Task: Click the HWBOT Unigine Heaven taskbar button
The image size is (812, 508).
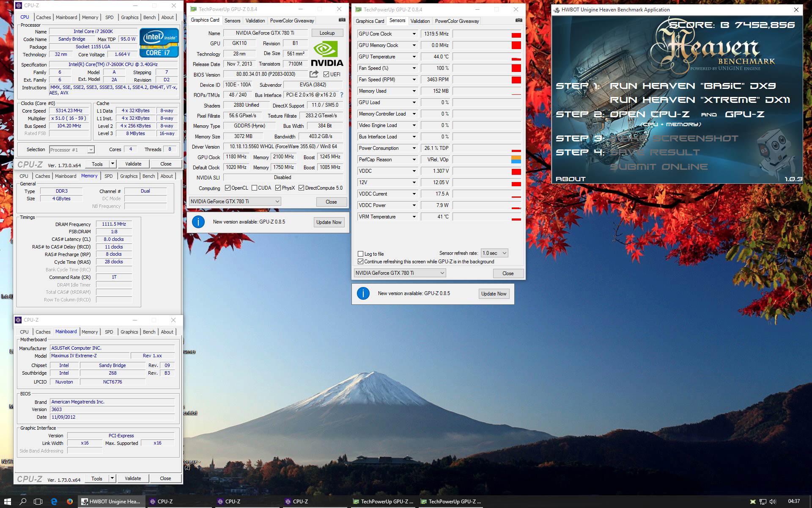Action: (x=112, y=501)
